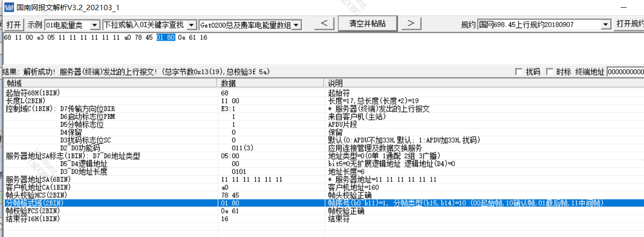Select the 控制域C D7传输方向位DIR row

(323, 109)
